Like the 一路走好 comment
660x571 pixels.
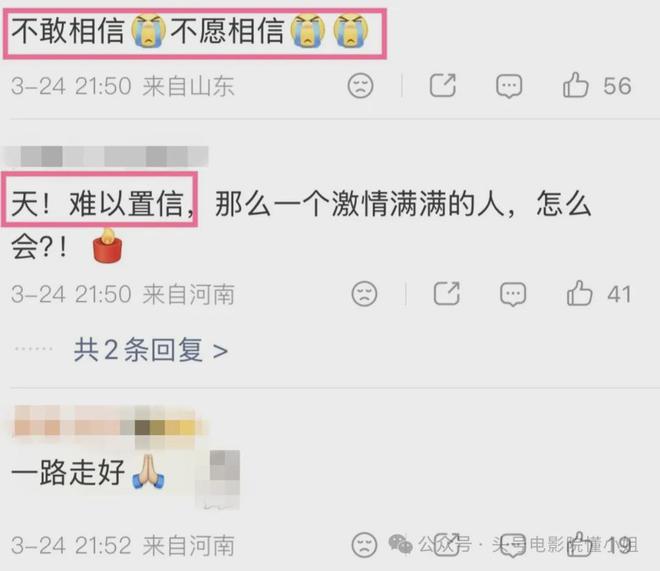pyautogui.click(x=579, y=545)
